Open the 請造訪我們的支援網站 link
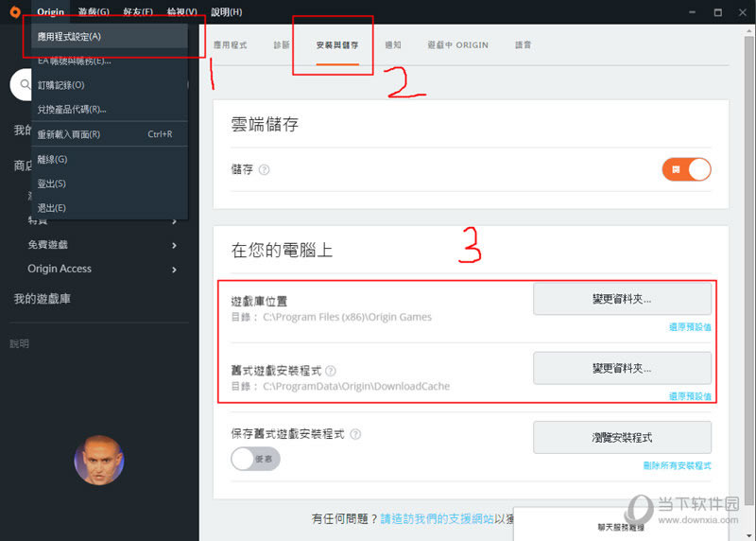Image resolution: width=756 pixels, height=541 pixels. (437, 519)
